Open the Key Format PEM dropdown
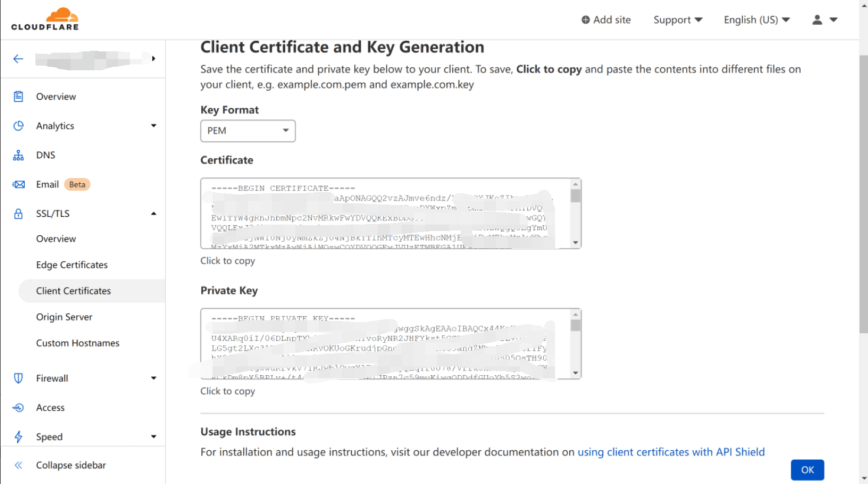868x484 pixels. click(247, 131)
